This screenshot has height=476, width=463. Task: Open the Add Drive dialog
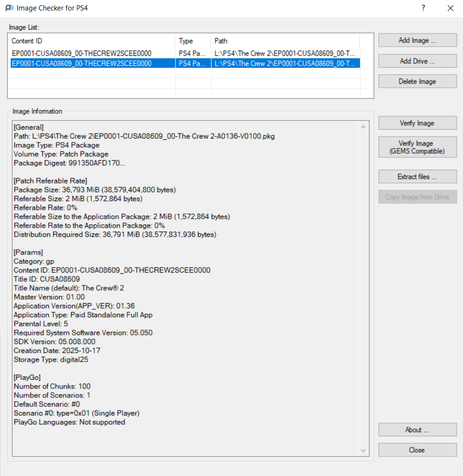tap(417, 61)
